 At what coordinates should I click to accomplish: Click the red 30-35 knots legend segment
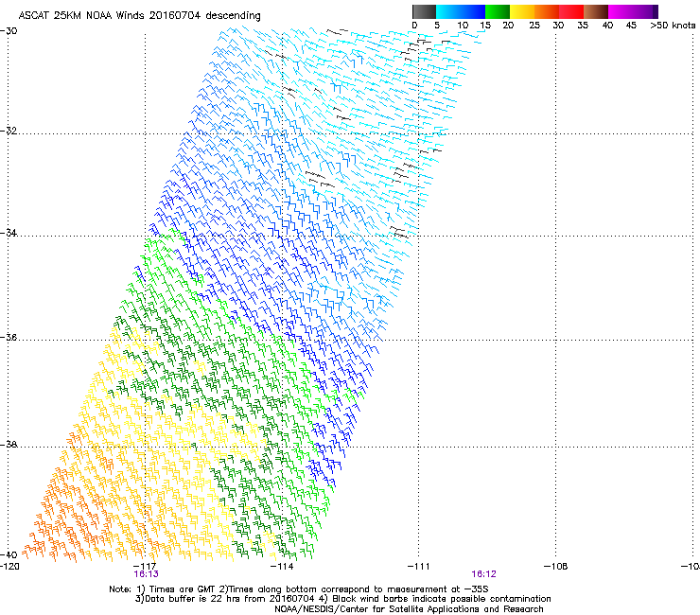(571, 11)
